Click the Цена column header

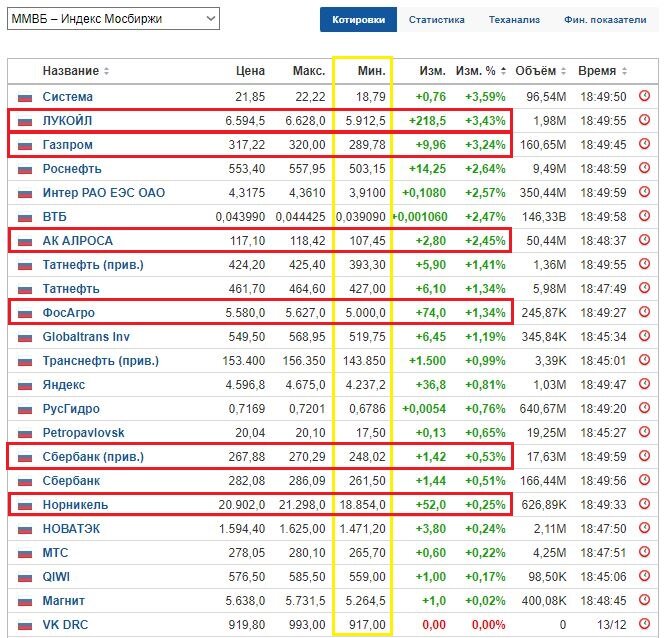coord(250,71)
